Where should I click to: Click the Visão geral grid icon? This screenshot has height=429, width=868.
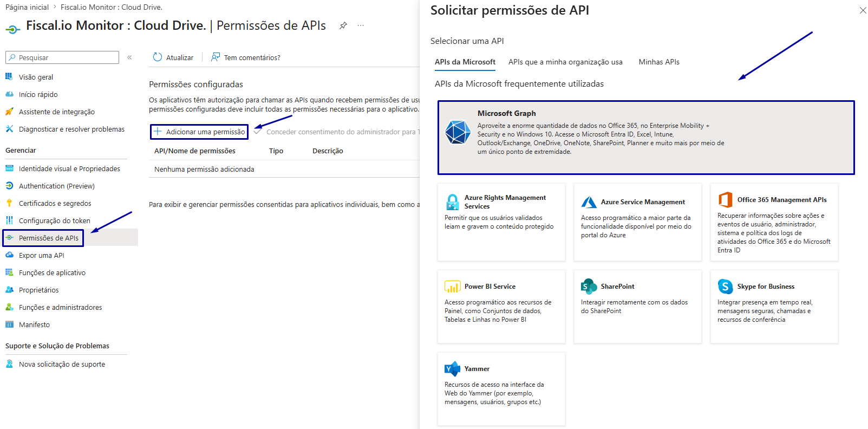(x=9, y=77)
